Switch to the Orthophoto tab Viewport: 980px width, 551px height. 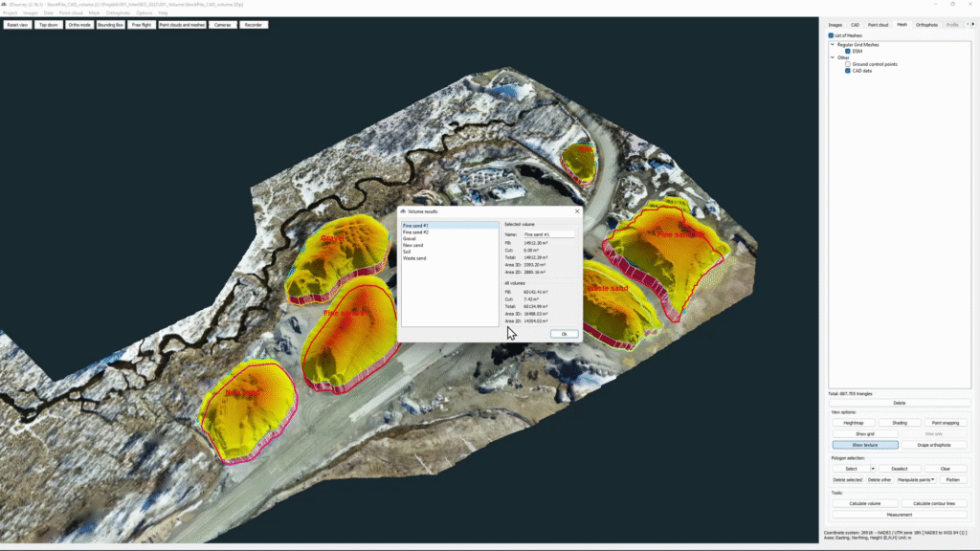tap(926, 25)
